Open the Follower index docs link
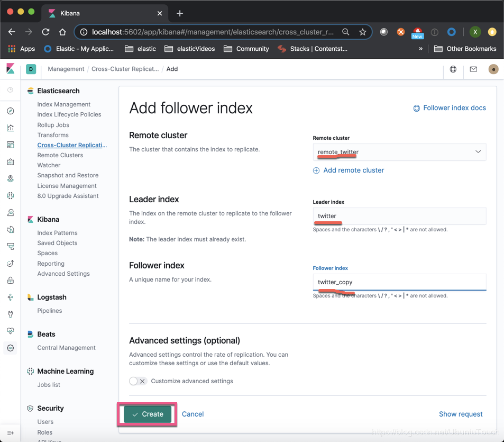The height and width of the screenshot is (442, 504). [x=450, y=108]
